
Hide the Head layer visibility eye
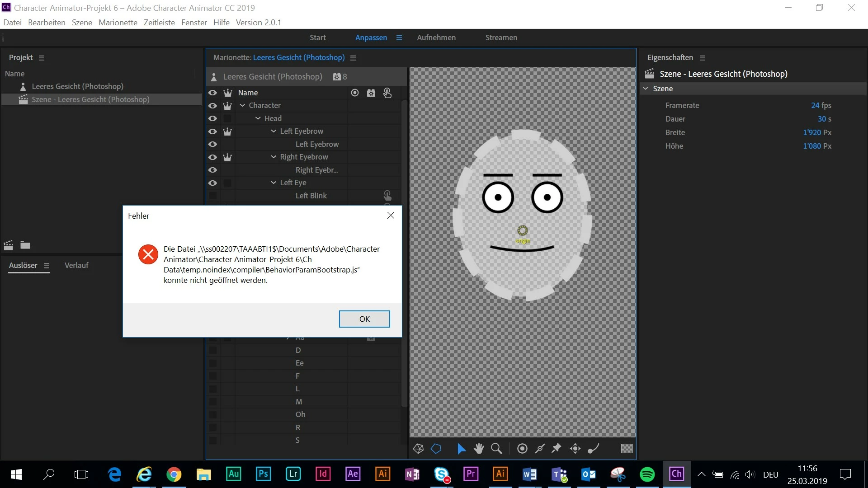pos(212,118)
